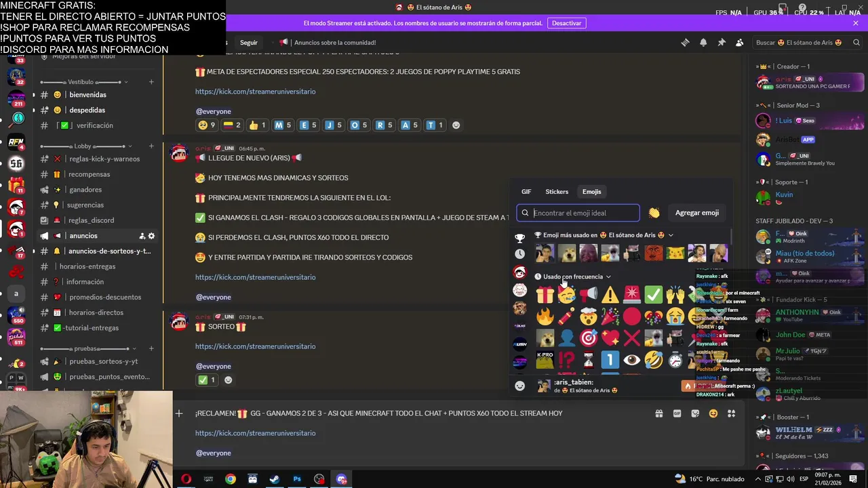The image size is (868, 488).
Task: Add a reaction to the META DE ESPECTADORES message
Action: [x=456, y=125]
